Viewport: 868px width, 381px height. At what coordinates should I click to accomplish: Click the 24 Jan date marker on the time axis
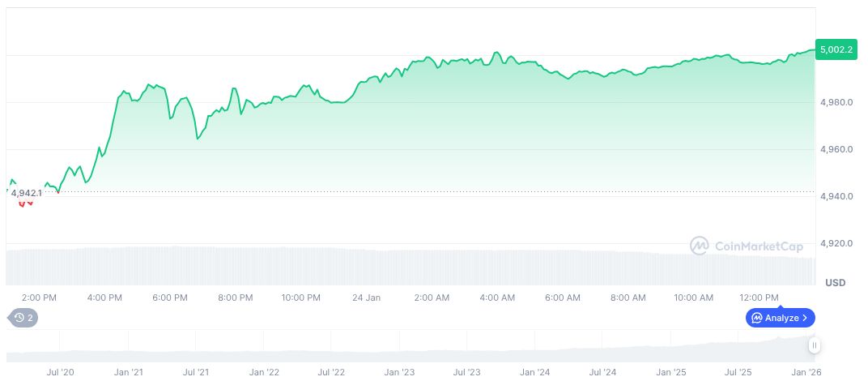[367, 298]
